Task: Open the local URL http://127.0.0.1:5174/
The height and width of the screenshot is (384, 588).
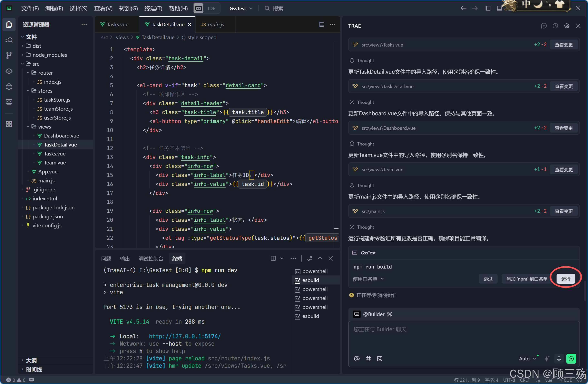Action: point(185,336)
